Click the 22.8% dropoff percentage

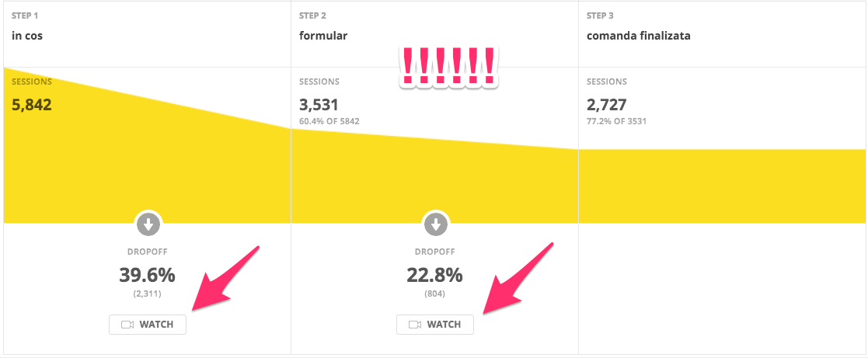[435, 275]
